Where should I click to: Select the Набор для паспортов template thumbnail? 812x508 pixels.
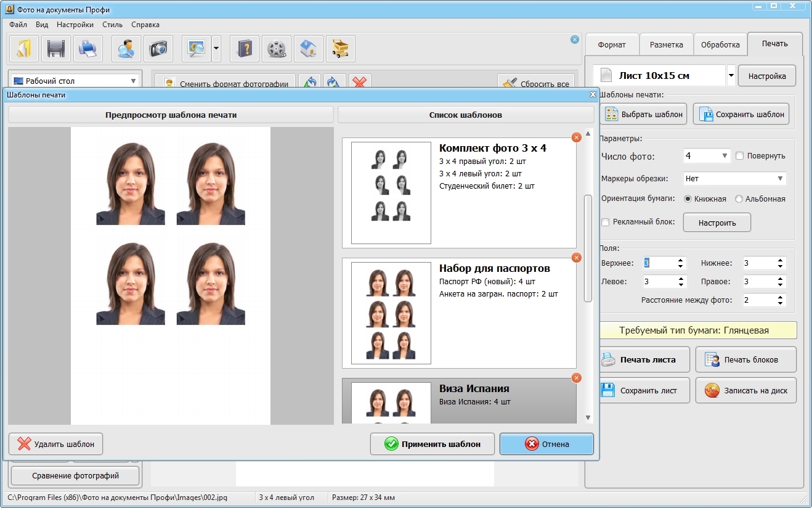[x=391, y=313]
